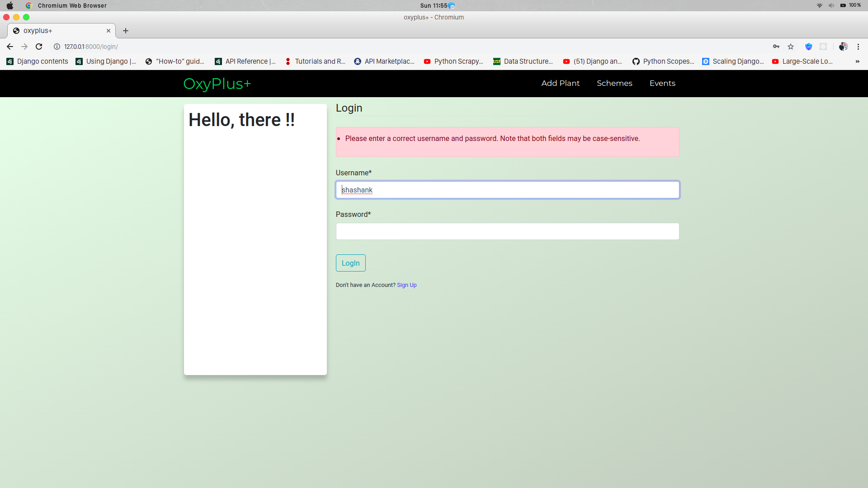Click the Wi-Fi status icon
868x488 pixels.
pyautogui.click(x=819, y=5)
